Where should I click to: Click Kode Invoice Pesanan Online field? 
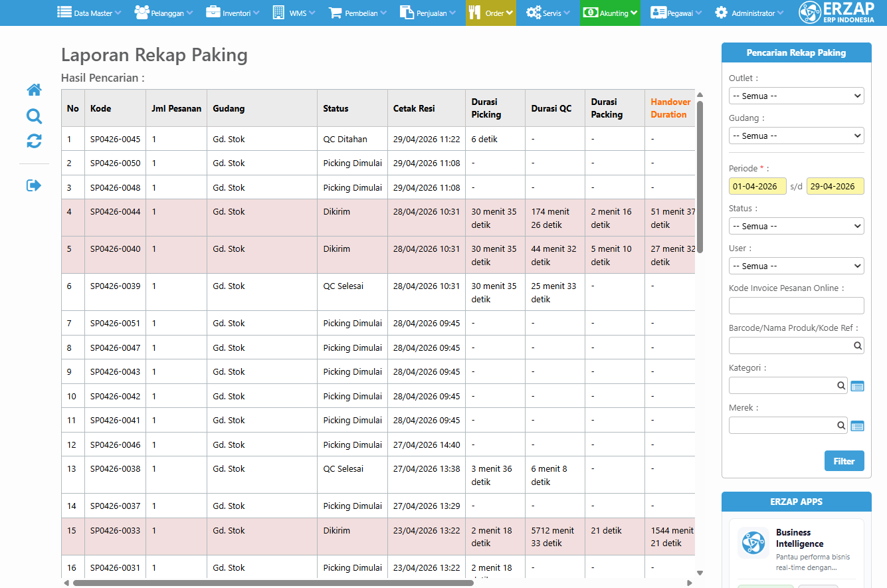pyautogui.click(x=797, y=306)
